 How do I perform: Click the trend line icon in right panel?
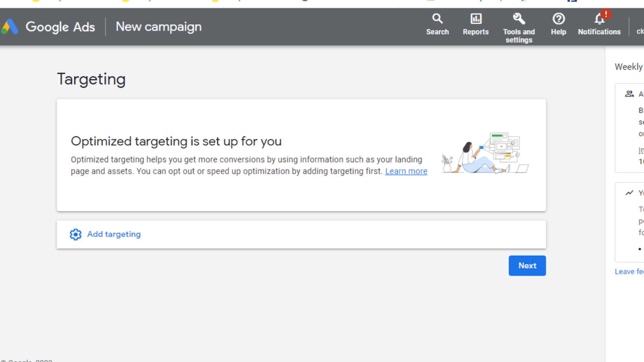pyautogui.click(x=629, y=193)
